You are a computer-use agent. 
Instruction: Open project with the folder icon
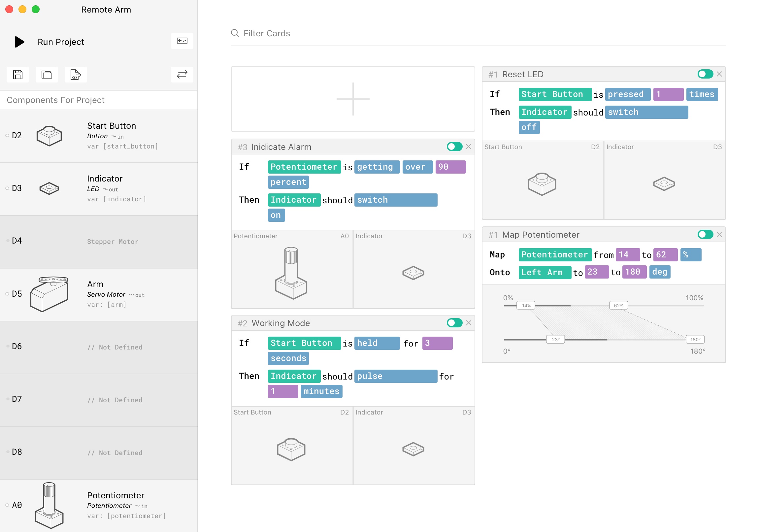click(47, 74)
